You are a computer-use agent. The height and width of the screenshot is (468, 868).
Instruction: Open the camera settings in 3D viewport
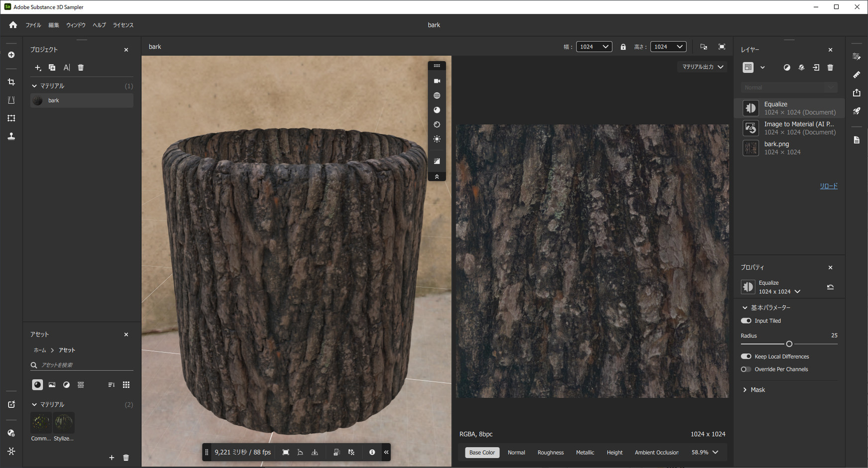(437, 81)
